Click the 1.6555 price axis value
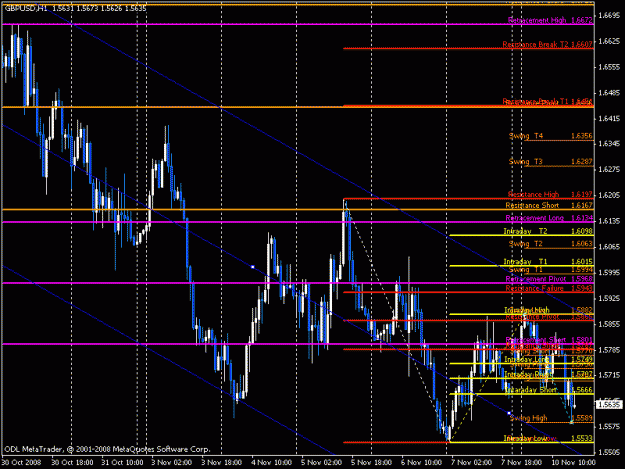 [x=609, y=67]
